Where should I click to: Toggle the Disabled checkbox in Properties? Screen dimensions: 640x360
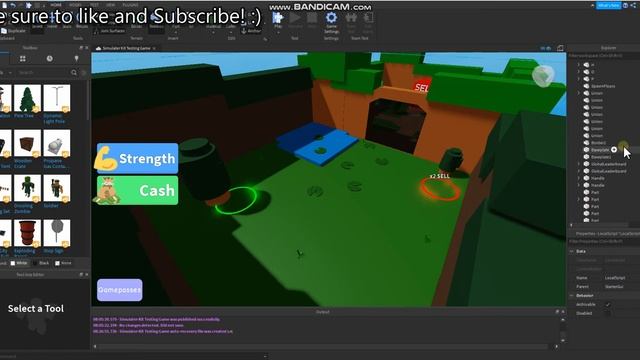608,313
